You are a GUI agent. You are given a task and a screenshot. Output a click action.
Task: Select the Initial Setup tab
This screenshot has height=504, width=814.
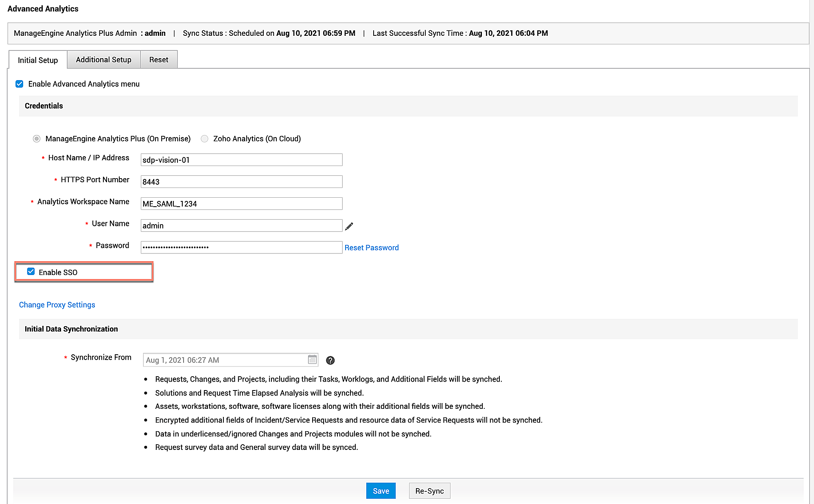click(38, 60)
